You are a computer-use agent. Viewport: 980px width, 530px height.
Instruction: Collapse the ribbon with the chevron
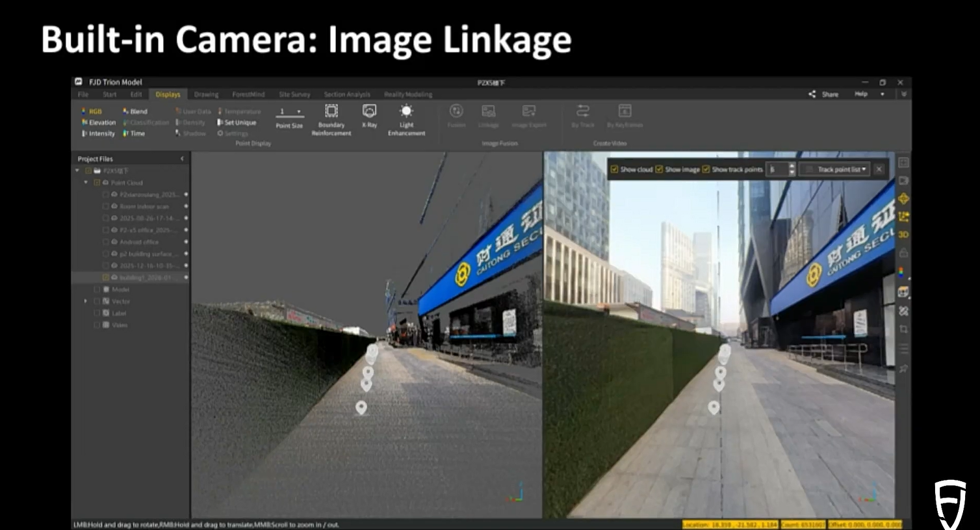pos(903,94)
